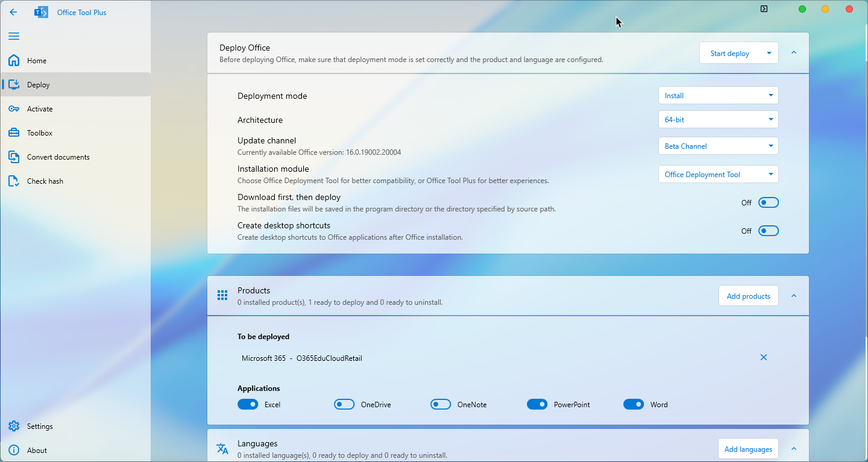Click the back arrow icon
The image size is (868, 462).
[13, 12]
